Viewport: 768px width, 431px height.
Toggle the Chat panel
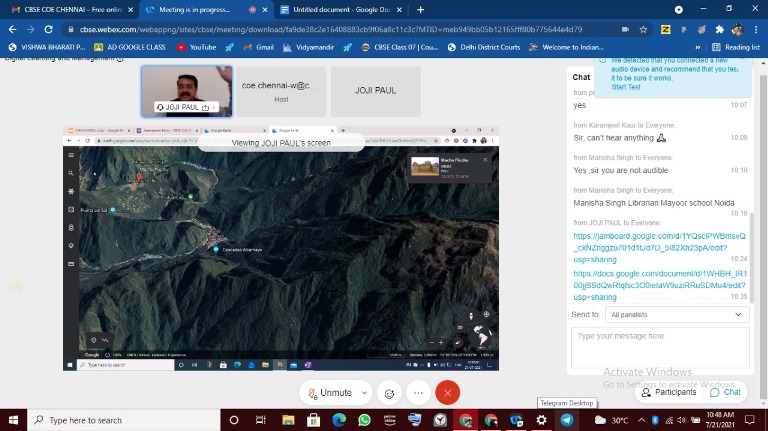[x=725, y=392]
